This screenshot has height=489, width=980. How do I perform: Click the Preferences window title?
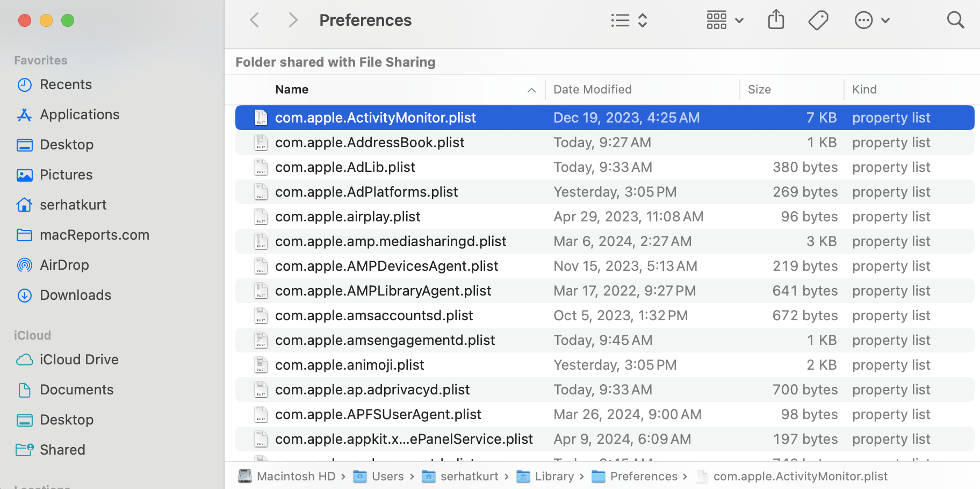pos(365,20)
